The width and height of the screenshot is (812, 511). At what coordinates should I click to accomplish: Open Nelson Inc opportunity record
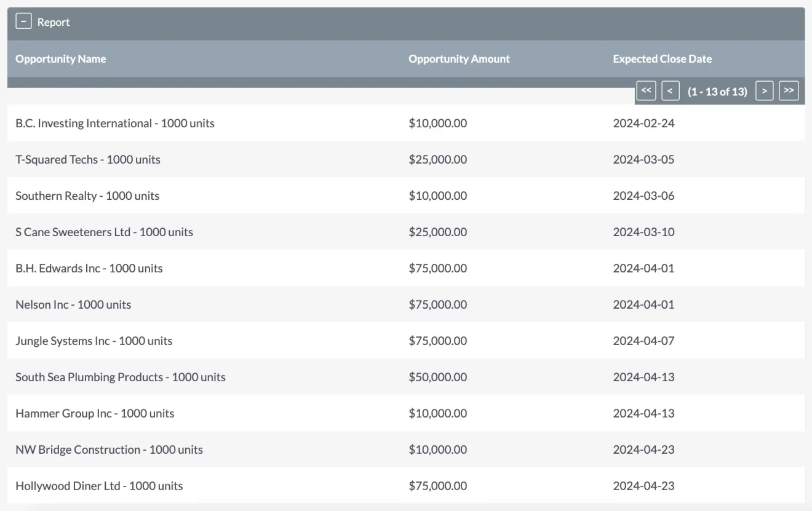click(x=73, y=304)
